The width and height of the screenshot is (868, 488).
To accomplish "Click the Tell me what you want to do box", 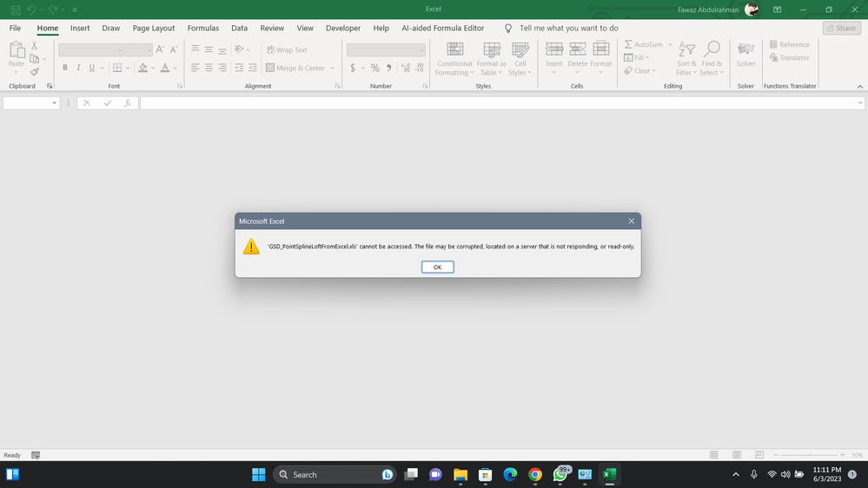I will pyautogui.click(x=568, y=28).
